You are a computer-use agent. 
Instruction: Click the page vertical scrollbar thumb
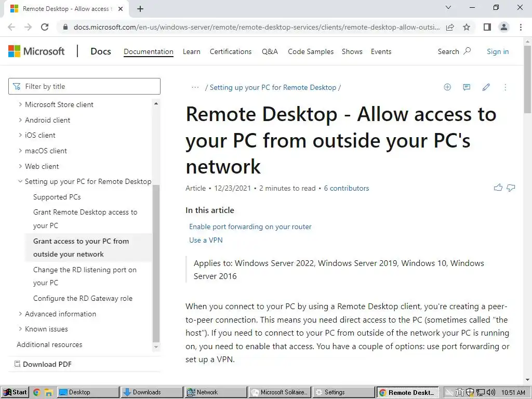tap(528, 79)
